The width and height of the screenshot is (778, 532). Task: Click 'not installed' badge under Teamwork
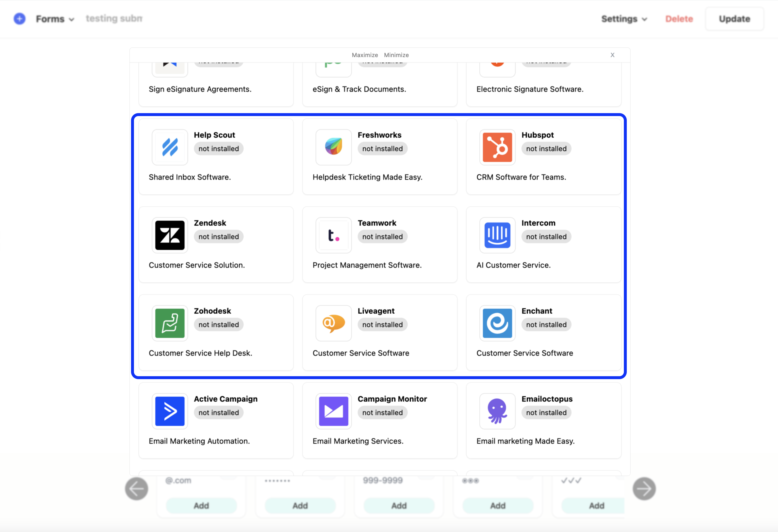click(382, 236)
